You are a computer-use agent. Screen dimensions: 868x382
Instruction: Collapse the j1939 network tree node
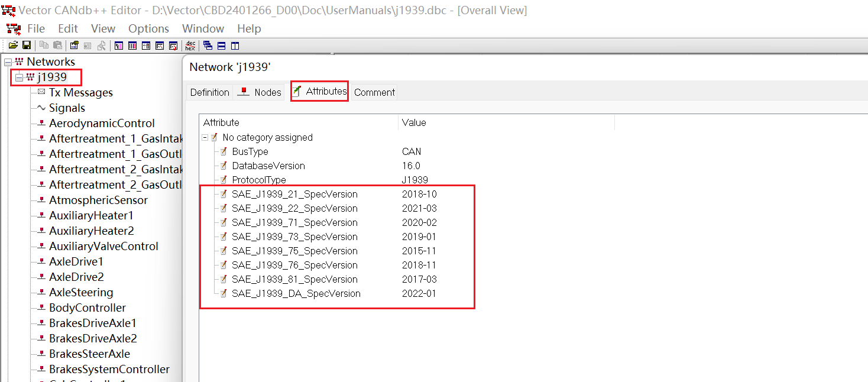[20, 77]
